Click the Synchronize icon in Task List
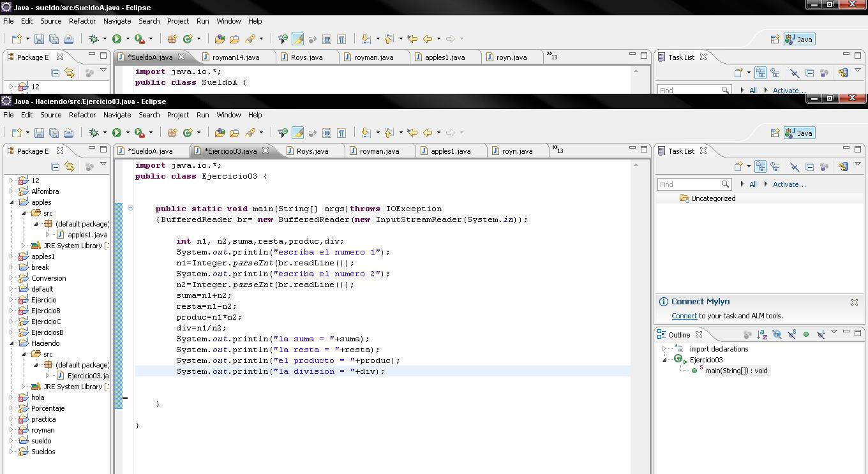868x474 pixels. point(843,166)
